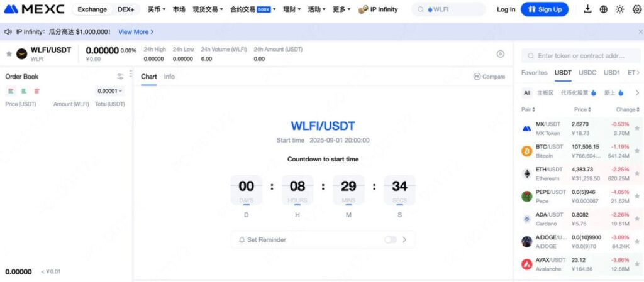Image resolution: width=644 pixels, height=282 pixels.
Task: Favorite the AIDOGE/USDT star
Action: [x=637, y=241]
